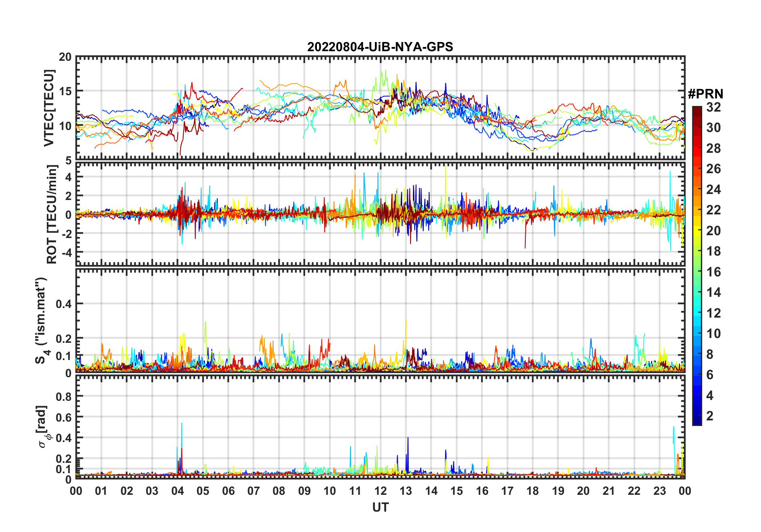Click the sigma phi [rad] axis label
Screen dimensions: 761x532
[43, 426]
